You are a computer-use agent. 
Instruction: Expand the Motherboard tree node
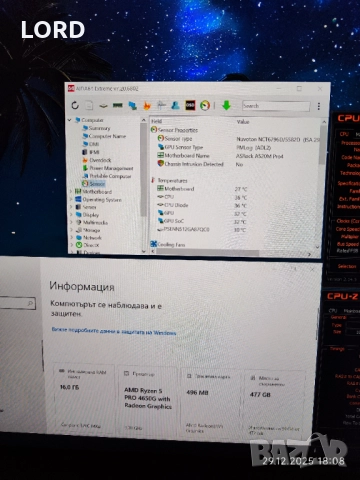pos(71,192)
